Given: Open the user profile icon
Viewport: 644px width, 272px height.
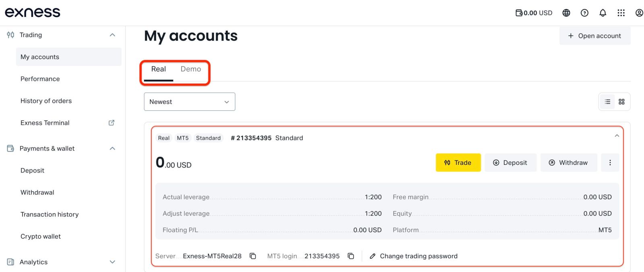Looking at the screenshot, I should pyautogui.click(x=639, y=13).
